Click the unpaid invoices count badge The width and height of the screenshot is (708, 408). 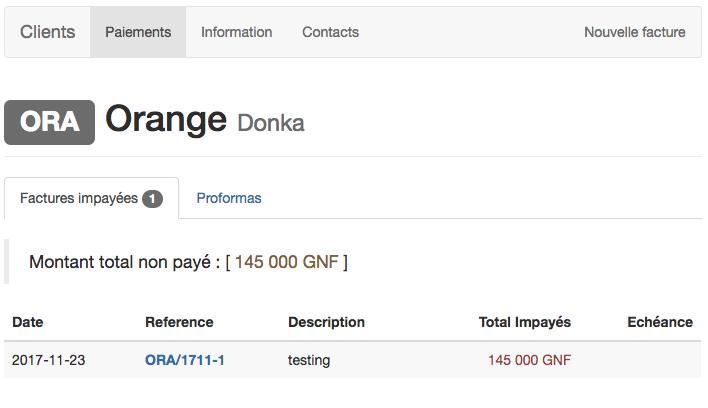click(153, 199)
